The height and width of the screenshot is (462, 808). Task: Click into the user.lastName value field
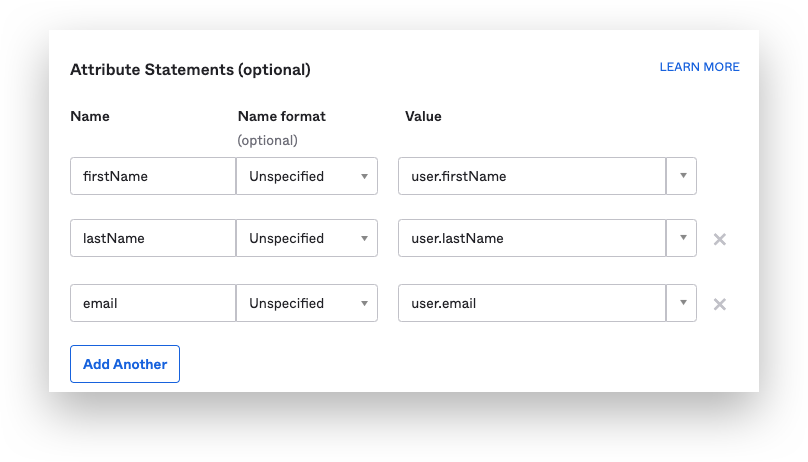[x=531, y=238]
